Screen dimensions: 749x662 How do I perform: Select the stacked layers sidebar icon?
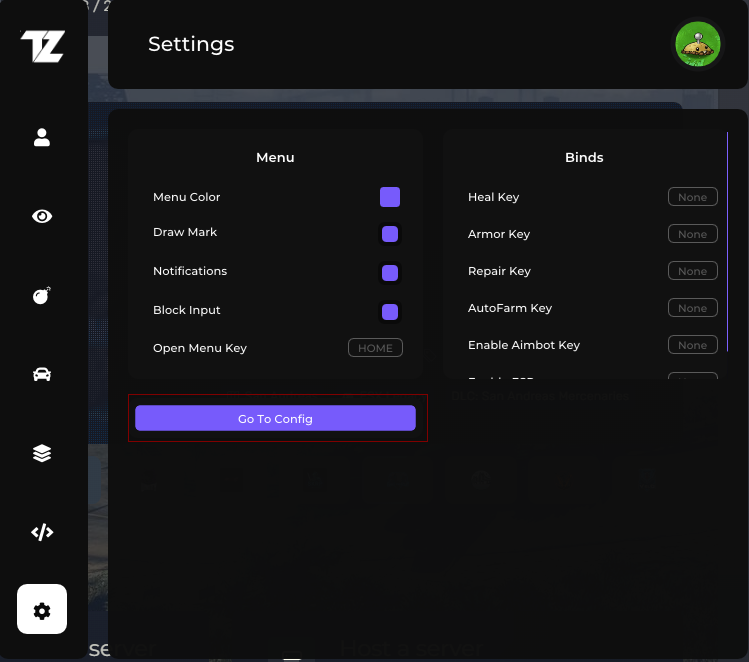coord(42,453)
